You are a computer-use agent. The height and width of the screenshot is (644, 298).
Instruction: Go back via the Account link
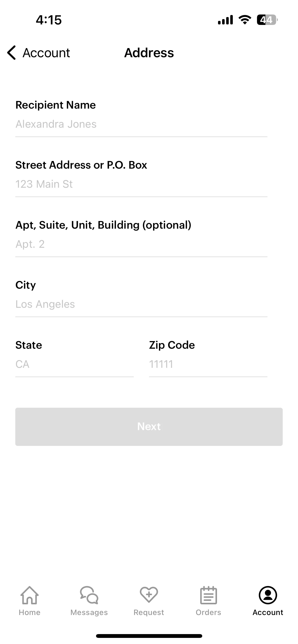46,53
